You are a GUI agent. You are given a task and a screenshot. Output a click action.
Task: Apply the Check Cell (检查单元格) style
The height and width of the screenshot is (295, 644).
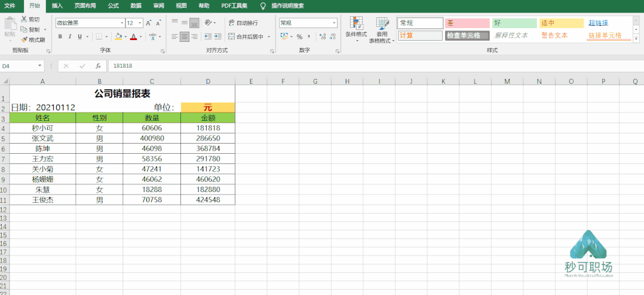(x=467, y=35)
